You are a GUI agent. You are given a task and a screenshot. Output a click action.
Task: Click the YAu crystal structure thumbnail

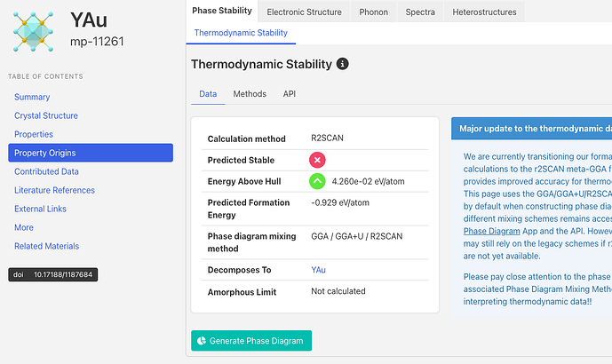[x=33, y=32]
